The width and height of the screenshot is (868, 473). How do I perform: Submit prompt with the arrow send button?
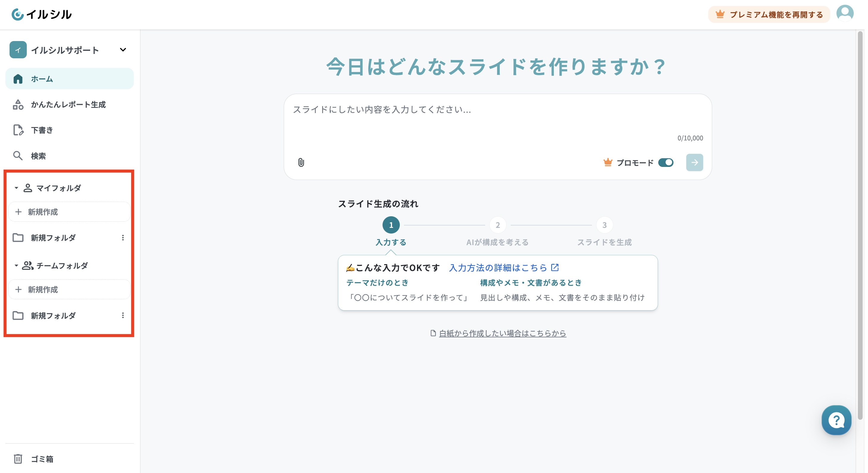pyautogui.click(x=695, y=162)
